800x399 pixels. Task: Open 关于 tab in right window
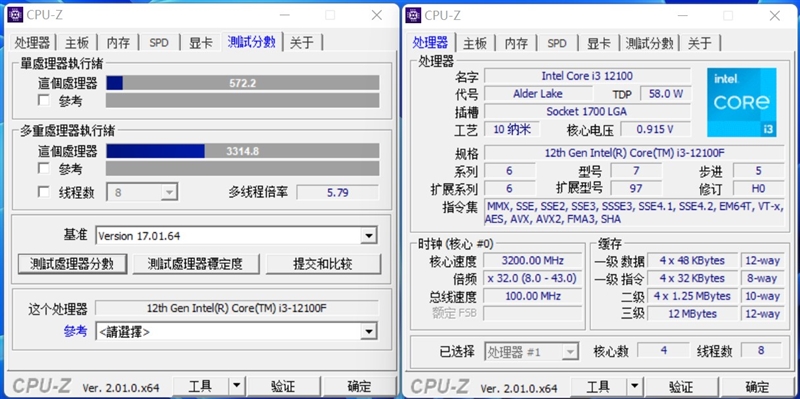coord(699,43)
